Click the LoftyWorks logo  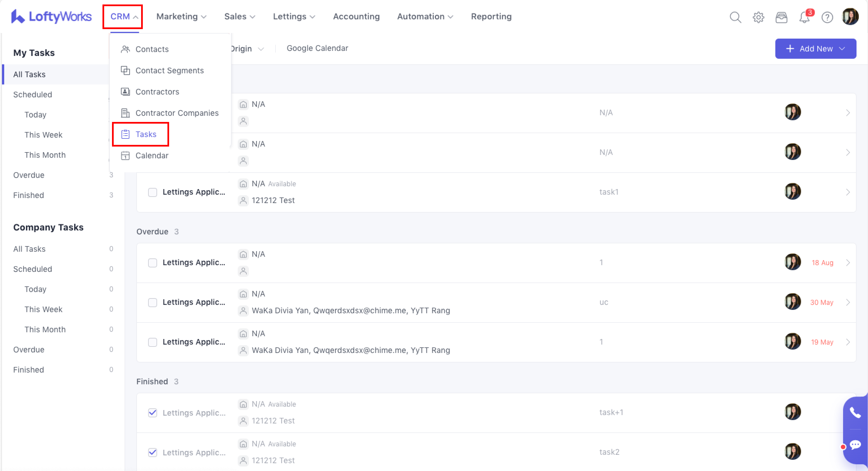tap(51, 17)
